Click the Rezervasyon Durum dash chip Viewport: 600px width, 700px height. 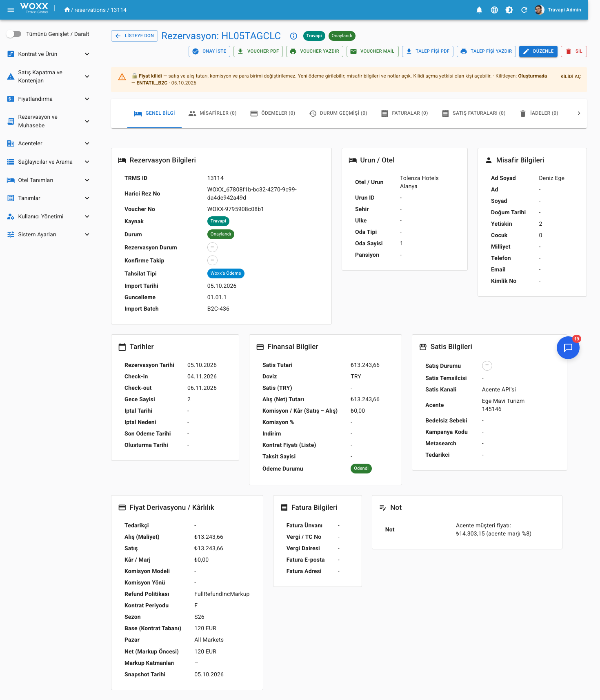click(213, 247)
